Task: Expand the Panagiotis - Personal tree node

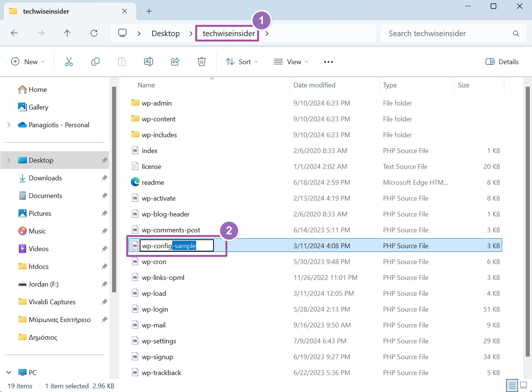Action: coord(9,125)
